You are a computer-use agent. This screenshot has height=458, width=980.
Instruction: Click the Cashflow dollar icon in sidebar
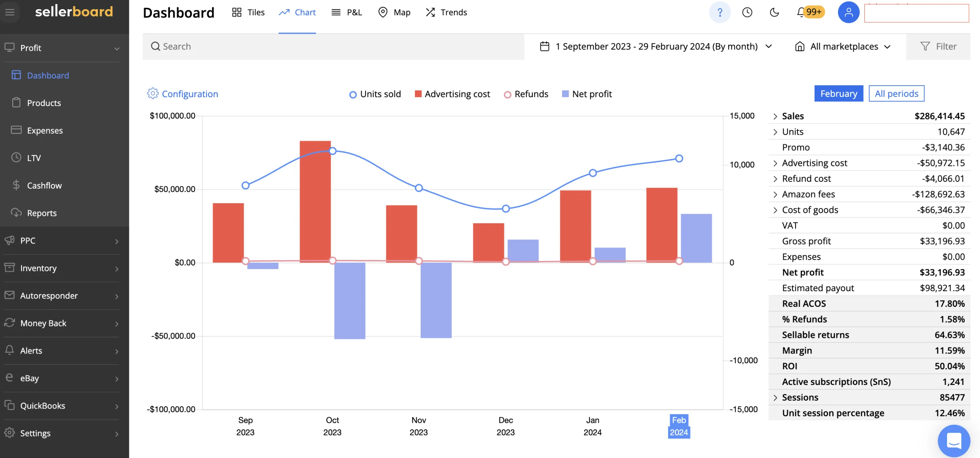[16, 185]
